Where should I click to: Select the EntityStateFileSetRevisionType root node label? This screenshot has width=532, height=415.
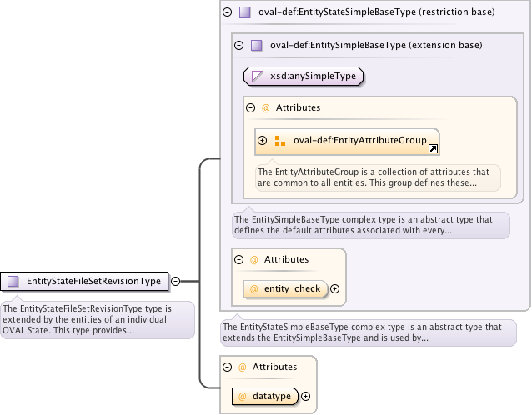click(x=93, y=281)
